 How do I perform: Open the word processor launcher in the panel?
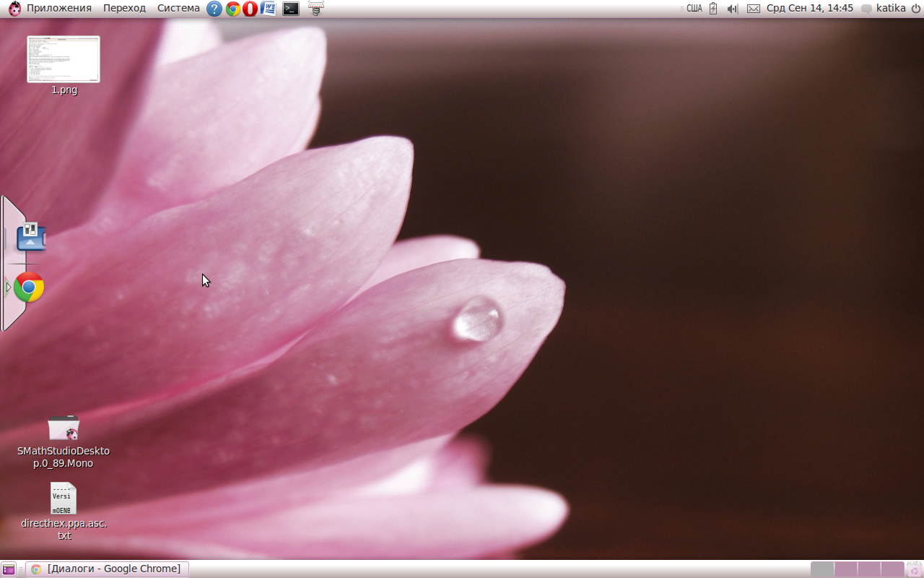(x=268, y=9)
